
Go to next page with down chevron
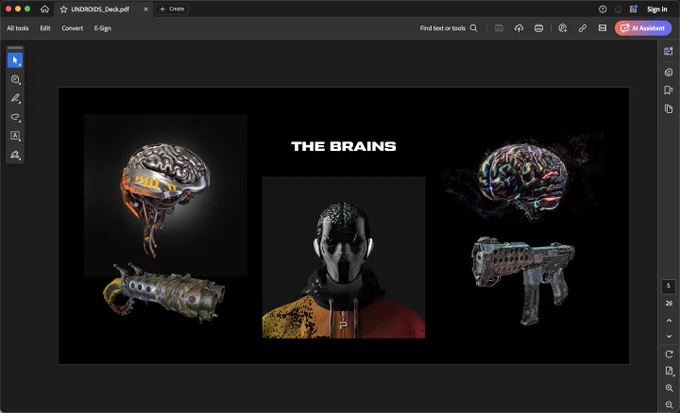(x=669, y=336)
